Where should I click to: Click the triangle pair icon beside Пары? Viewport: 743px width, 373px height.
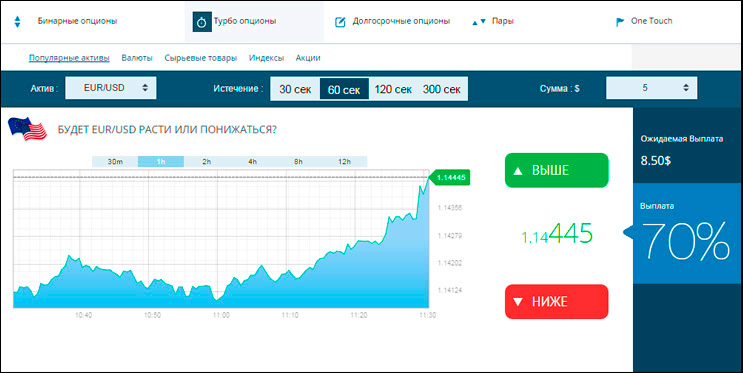[x=479, y=22]
